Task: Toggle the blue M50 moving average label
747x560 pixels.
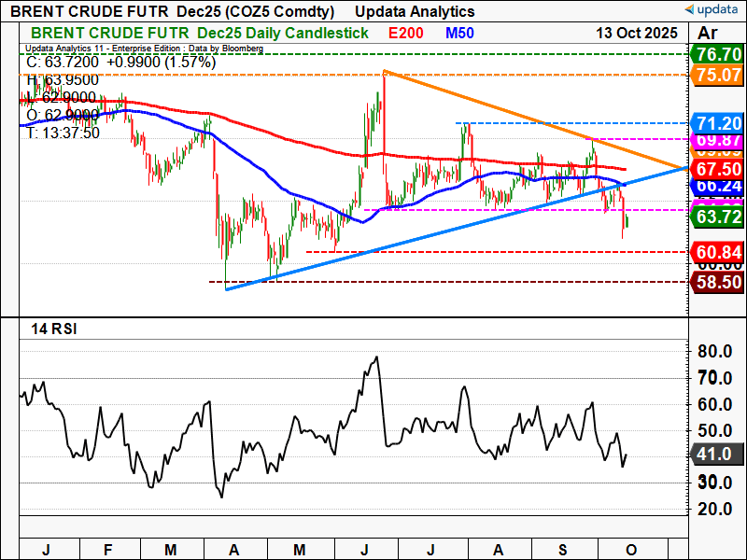Action: 458,33
